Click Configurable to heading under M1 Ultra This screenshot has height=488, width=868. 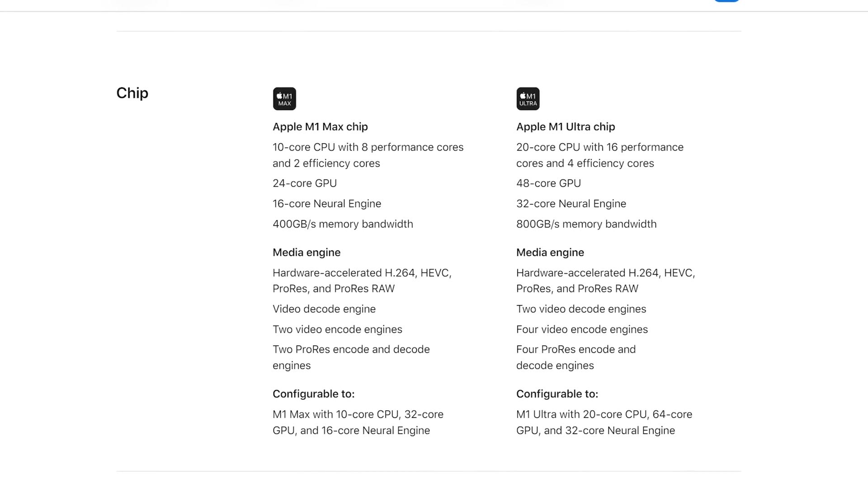click(557, 394)
